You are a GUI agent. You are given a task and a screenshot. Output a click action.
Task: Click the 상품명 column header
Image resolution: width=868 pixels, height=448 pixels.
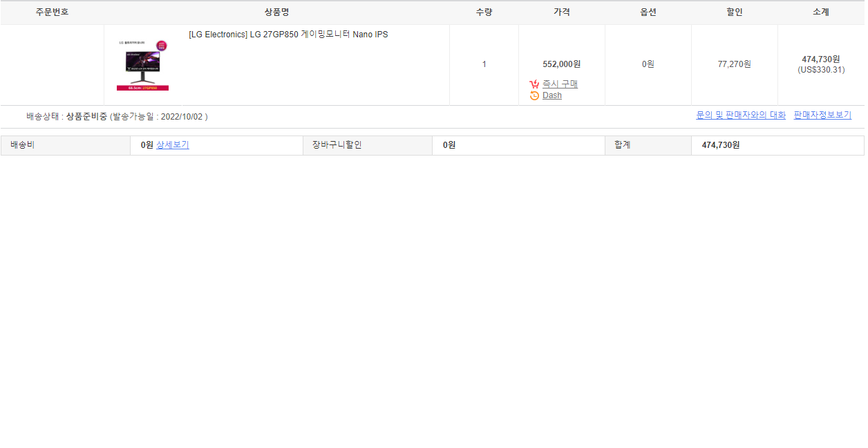[x=276, y=12]
